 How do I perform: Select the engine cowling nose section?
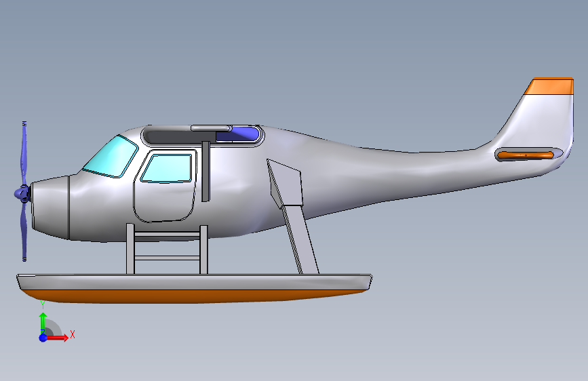click(x=50, y=207)
